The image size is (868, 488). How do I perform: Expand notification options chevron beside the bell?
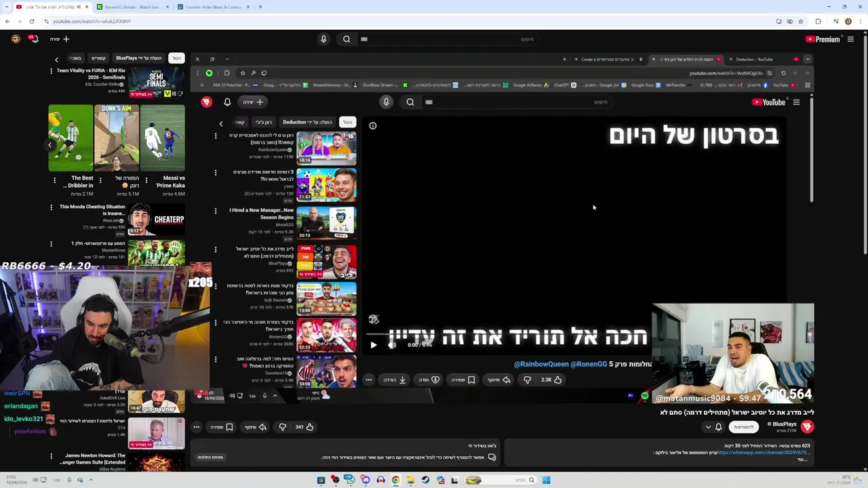(x=708, y=427)
